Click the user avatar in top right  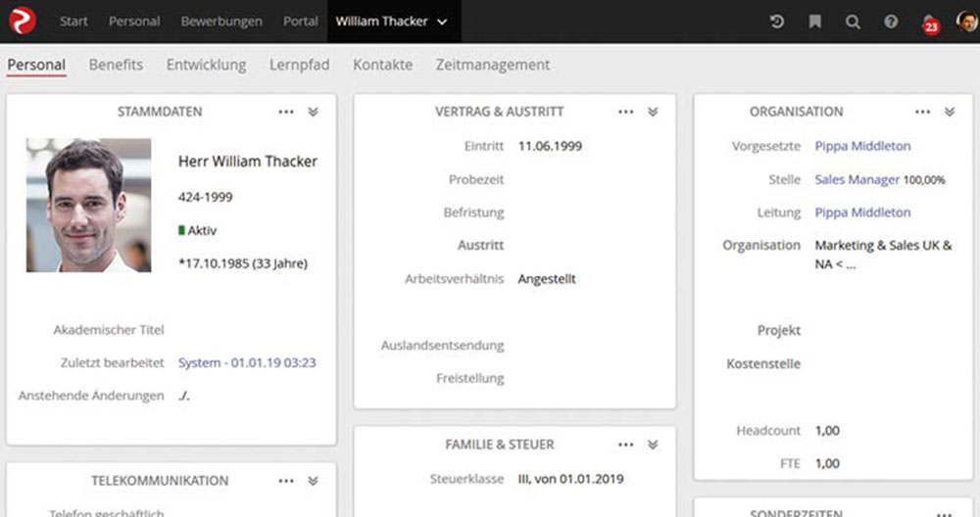click(966, 22)
